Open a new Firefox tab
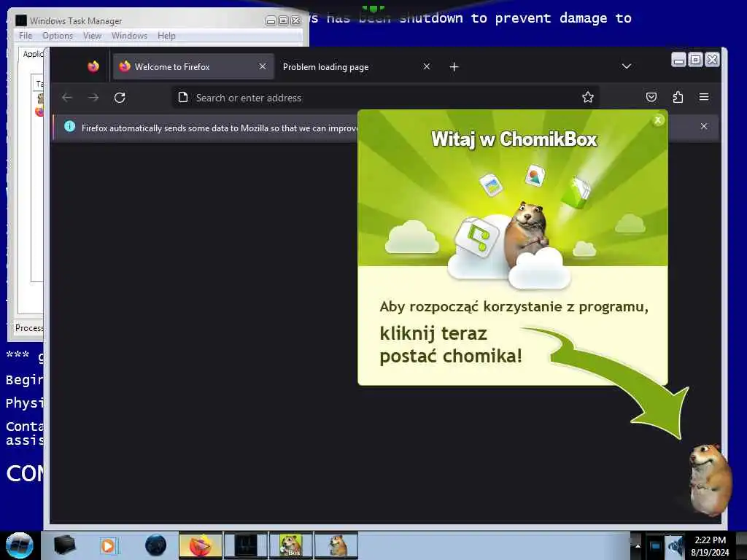 point(454,67)
